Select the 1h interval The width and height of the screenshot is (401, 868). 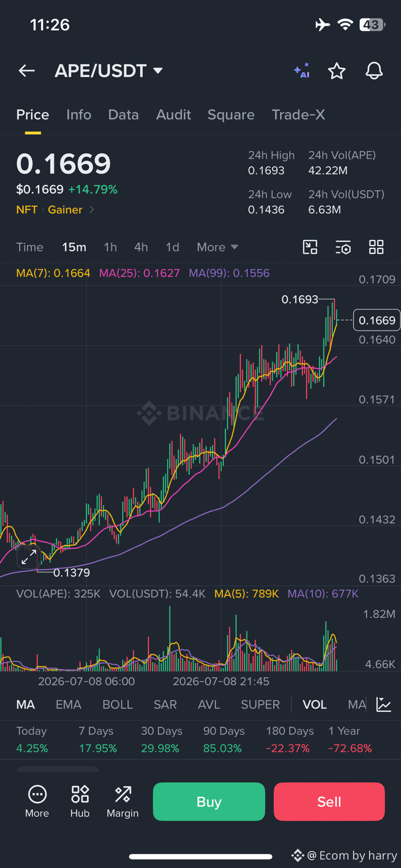pos(110,247)
